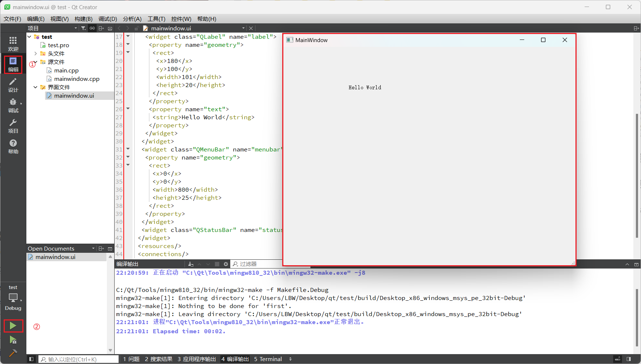Close the Open Documents panel

point(110,248)
